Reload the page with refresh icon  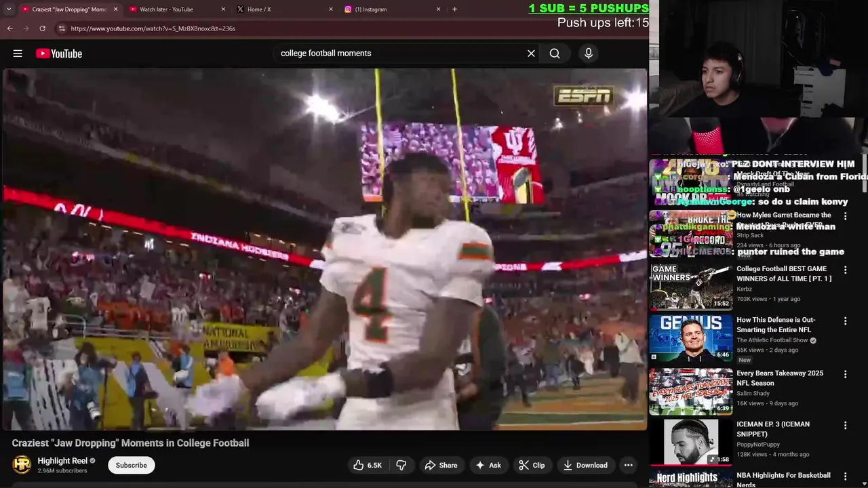[x=42, y=28]
